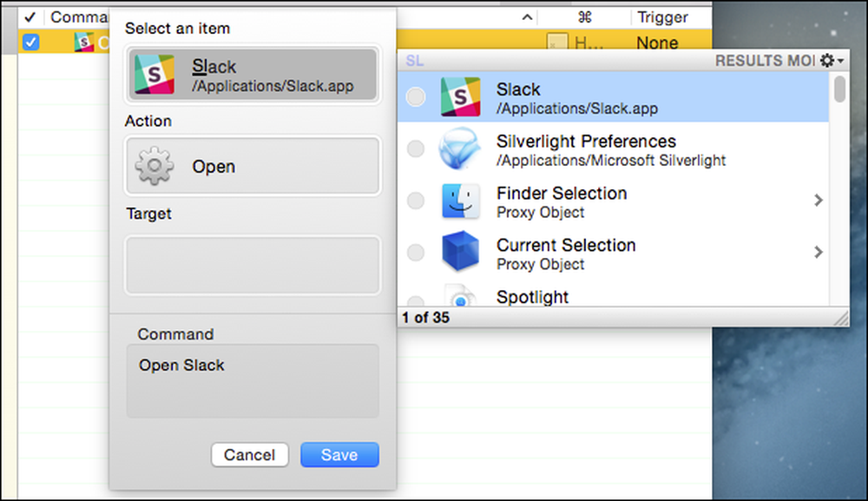Click the gear icon in the Action pane

coord(155,166)
